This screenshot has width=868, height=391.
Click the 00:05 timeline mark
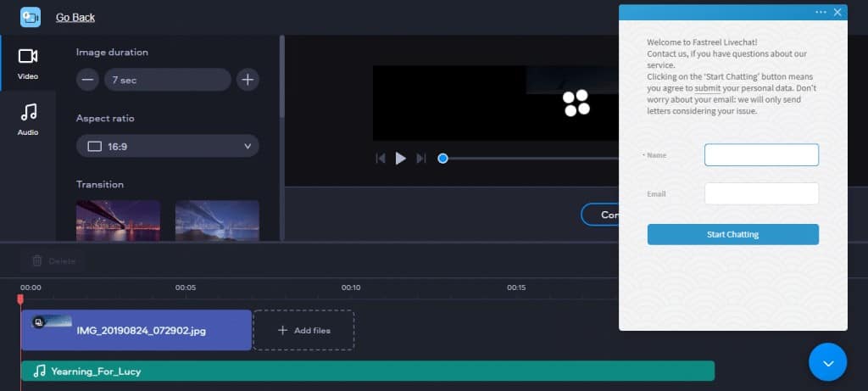coord(186,288)
